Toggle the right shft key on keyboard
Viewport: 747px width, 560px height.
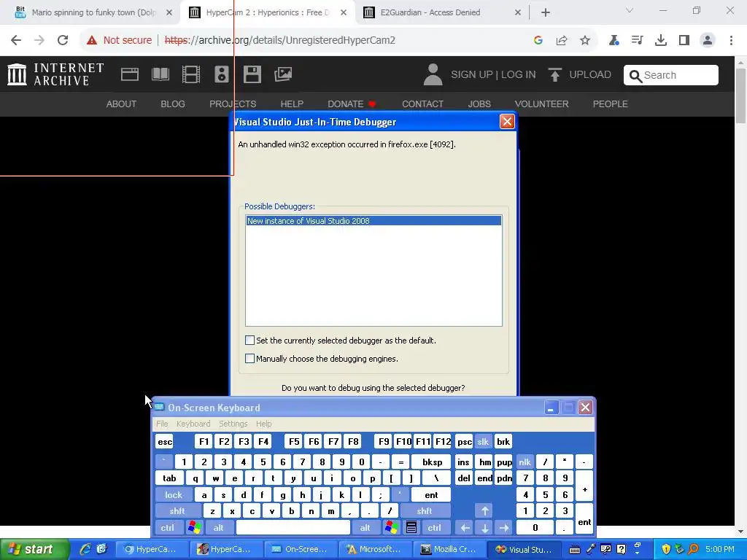pos(425,511)
